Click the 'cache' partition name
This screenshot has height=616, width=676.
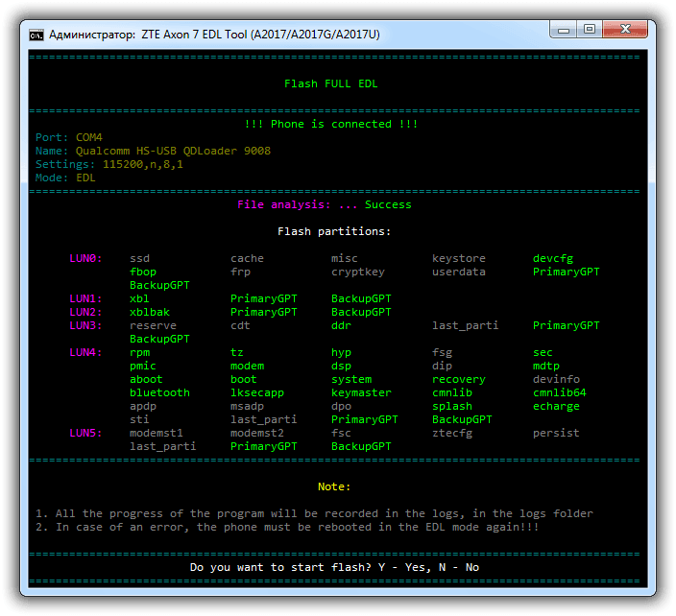point(247,258)
